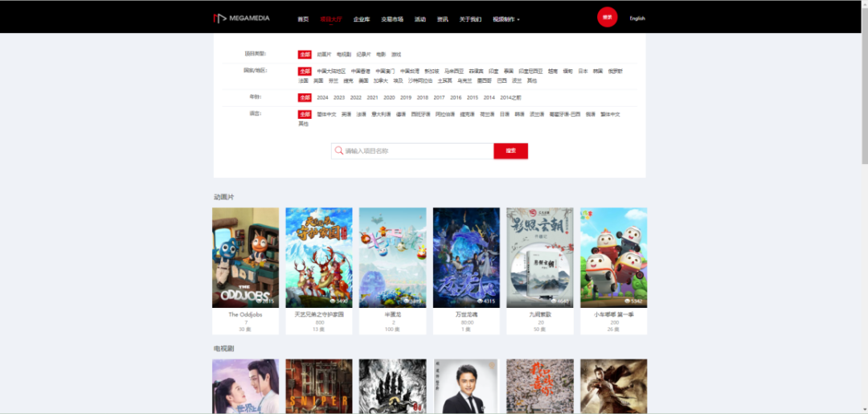The height and width of the screenshot is (414, 868).
Task: Filter by year 2016
Action: (457, 97)
